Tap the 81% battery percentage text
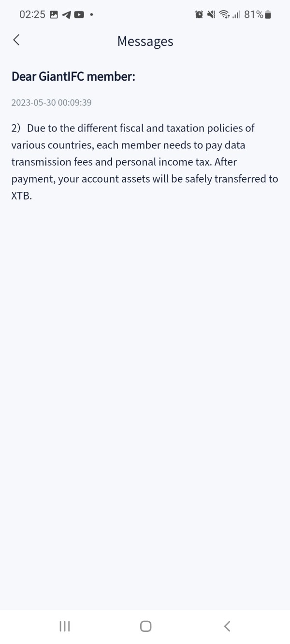The height and width of the screenshot is (644, 290). (254, 15)
